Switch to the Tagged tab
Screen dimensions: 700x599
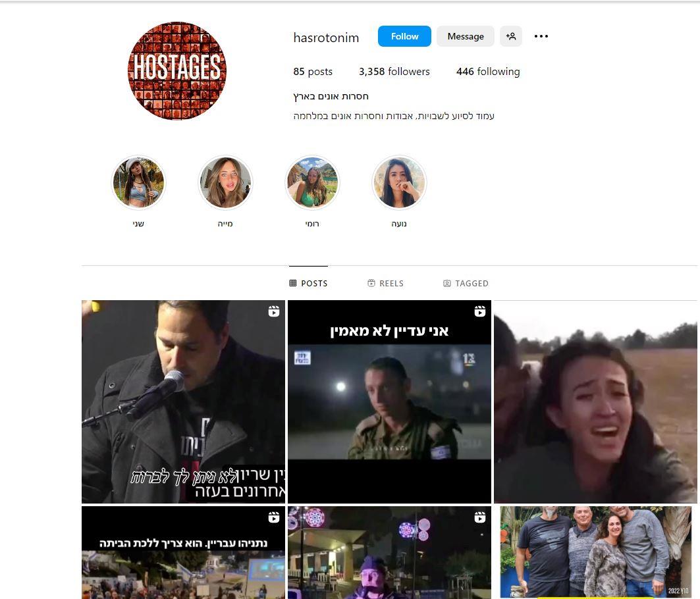466,283
